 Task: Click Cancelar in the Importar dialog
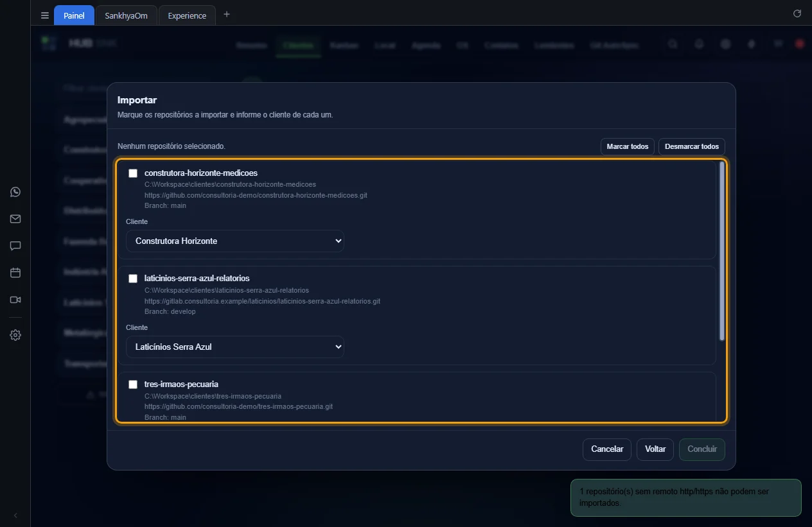607,449
